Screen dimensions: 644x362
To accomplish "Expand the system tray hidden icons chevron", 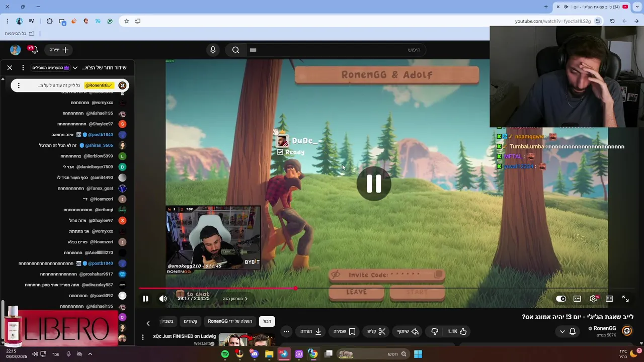I will pyautogui.click(x=90, y=354).
